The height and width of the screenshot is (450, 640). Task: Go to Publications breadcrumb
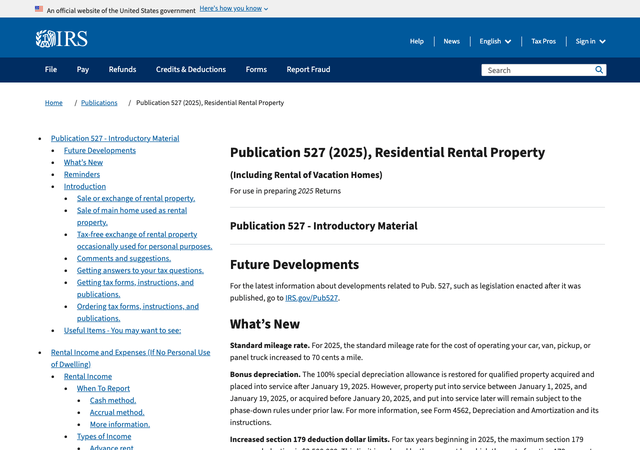(x=99, y=102)
